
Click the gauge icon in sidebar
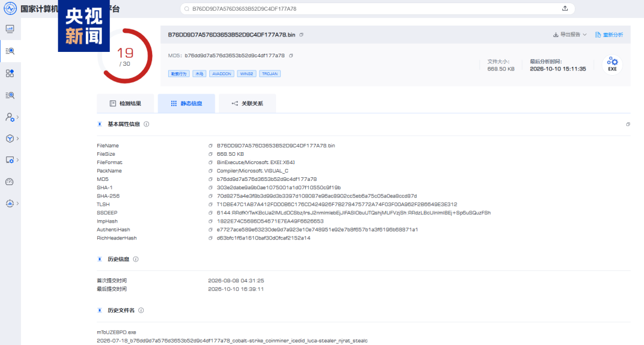coord(10,182)
